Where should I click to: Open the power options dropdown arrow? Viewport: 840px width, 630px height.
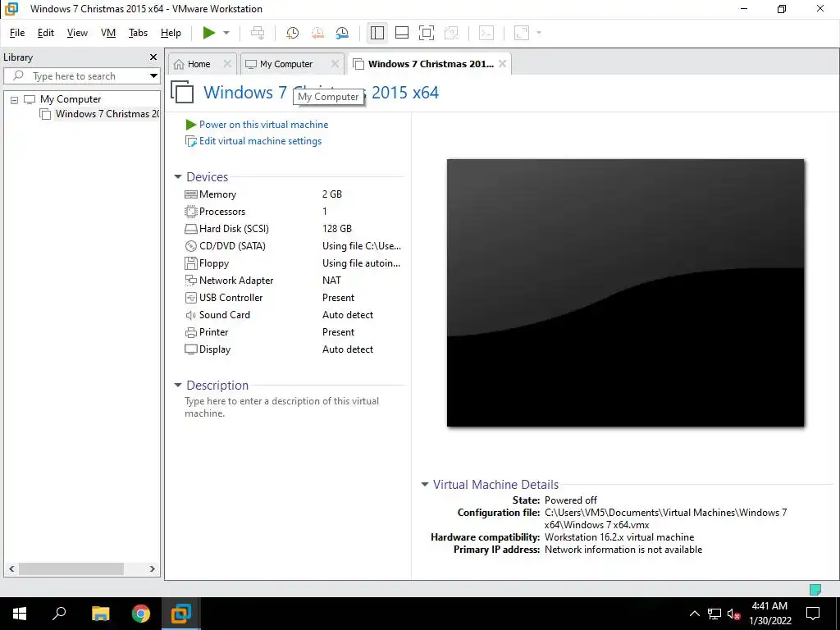pos(226,33)
